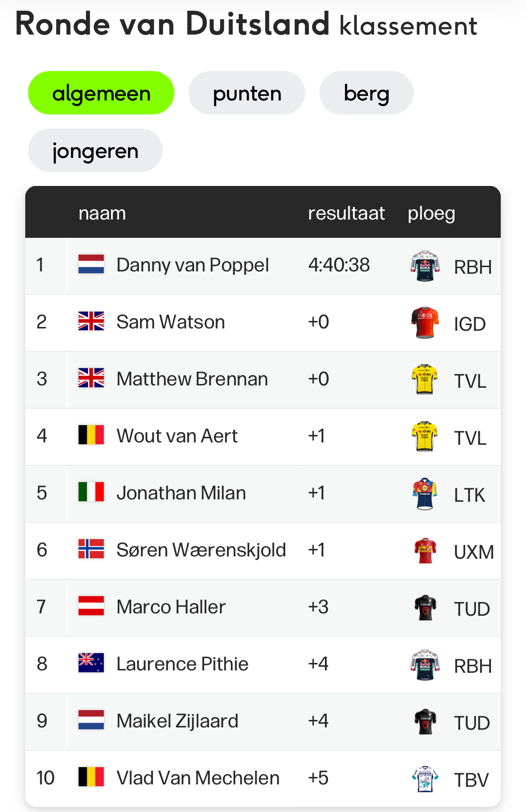Click the Lidl-Trek jersey icon beside LTK
The width and height of the screenshot is (526, 812).
425,494
